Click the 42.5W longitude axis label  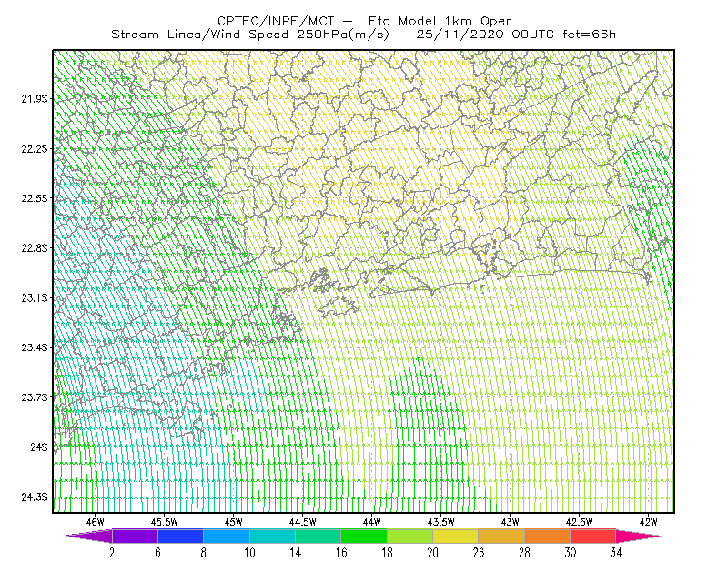click(580, 522)
